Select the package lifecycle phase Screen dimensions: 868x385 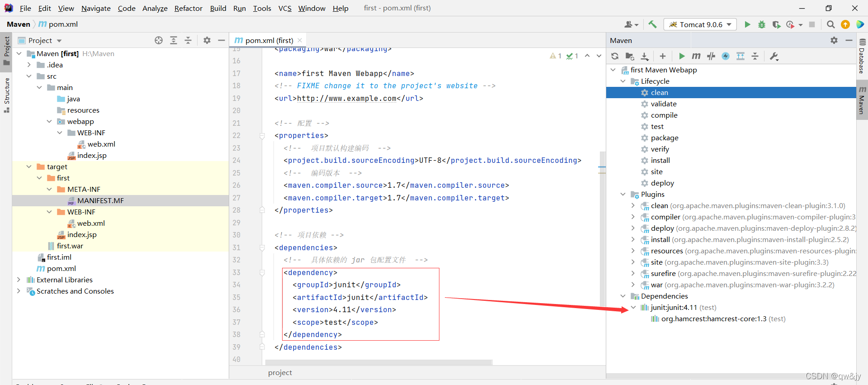click(664, 138)
